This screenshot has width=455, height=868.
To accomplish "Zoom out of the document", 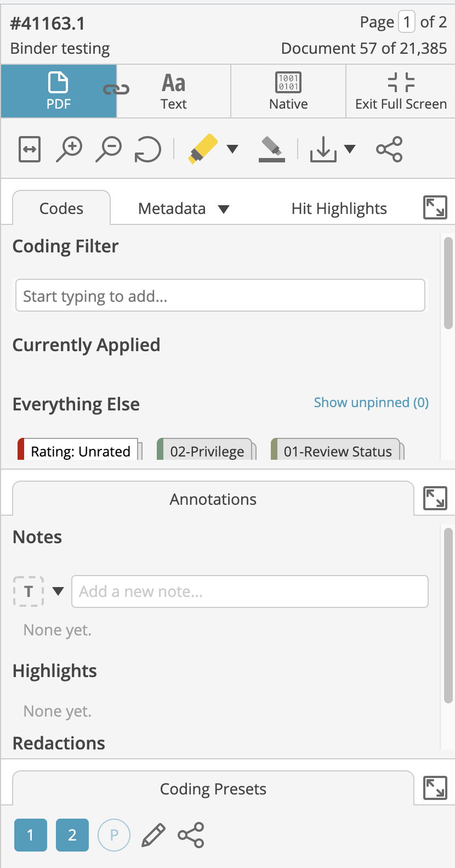I will coord(109,149).
